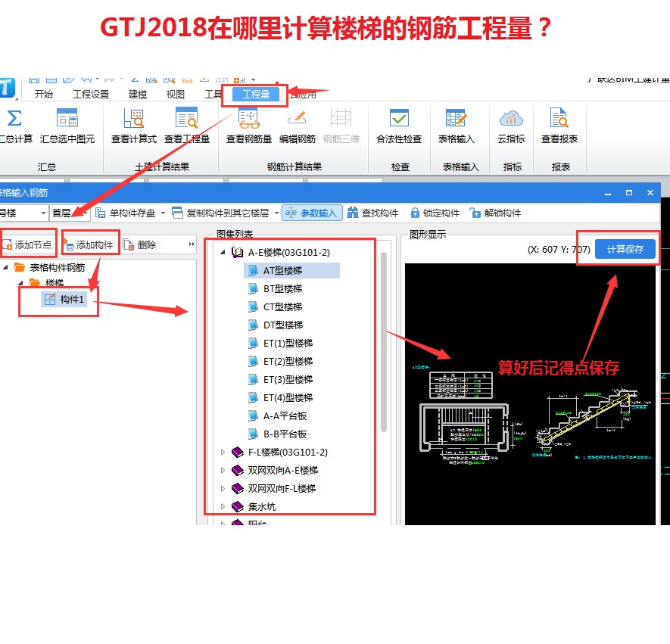Click 查找构件 binoculars button
Image resolution: width=670 pixels, height=644 pixels.
tap(372, 213)
